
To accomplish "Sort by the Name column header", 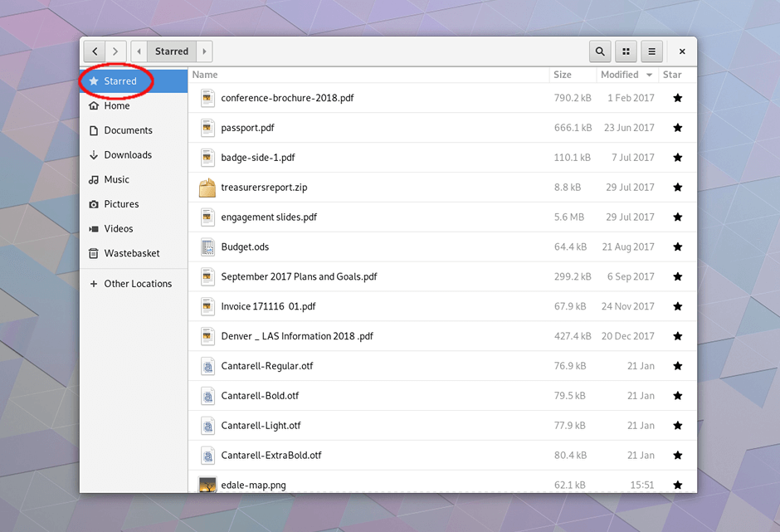I will [368, 75].
